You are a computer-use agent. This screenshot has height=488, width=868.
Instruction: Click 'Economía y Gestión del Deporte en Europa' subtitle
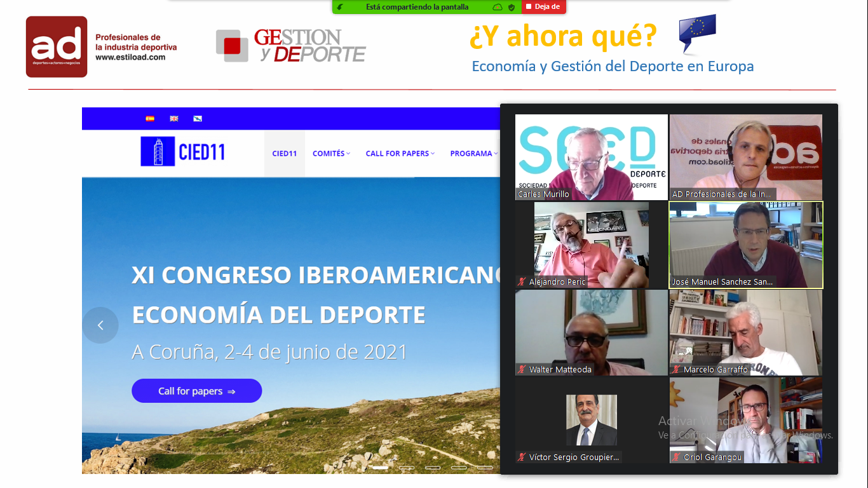pos(613,66)
